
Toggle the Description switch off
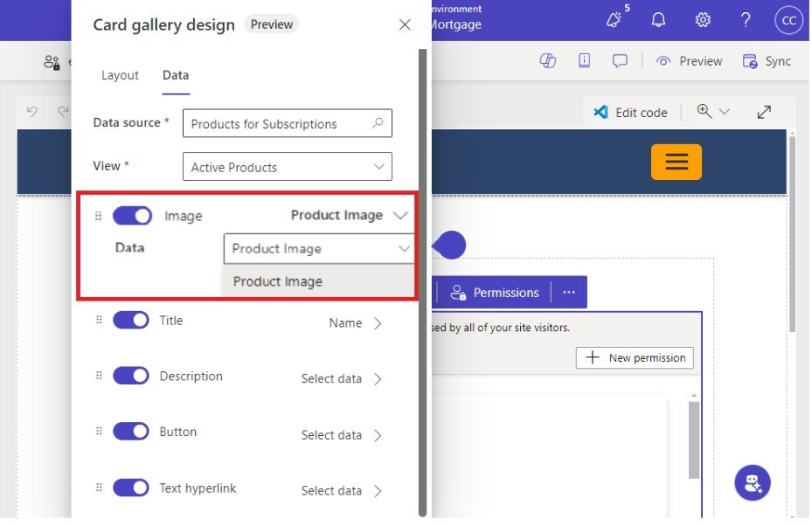(x=131, y=377)
